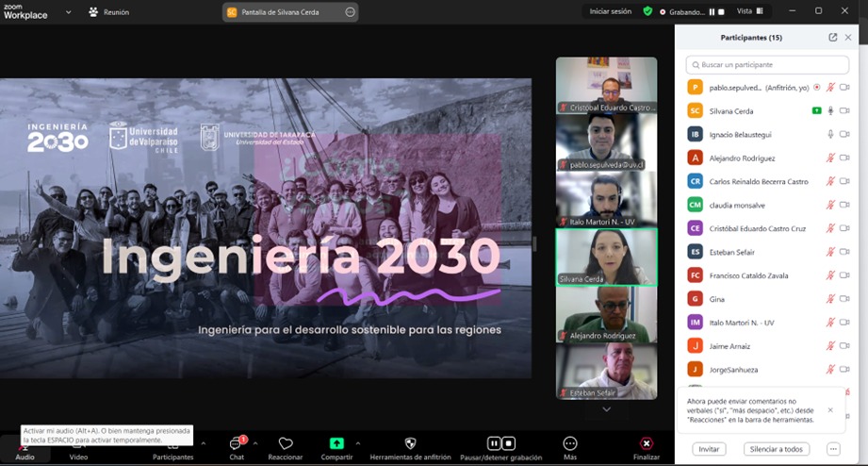868x466 pixels.
Task: Open the Reaccionar reactions menu
Action: [285, 448]
